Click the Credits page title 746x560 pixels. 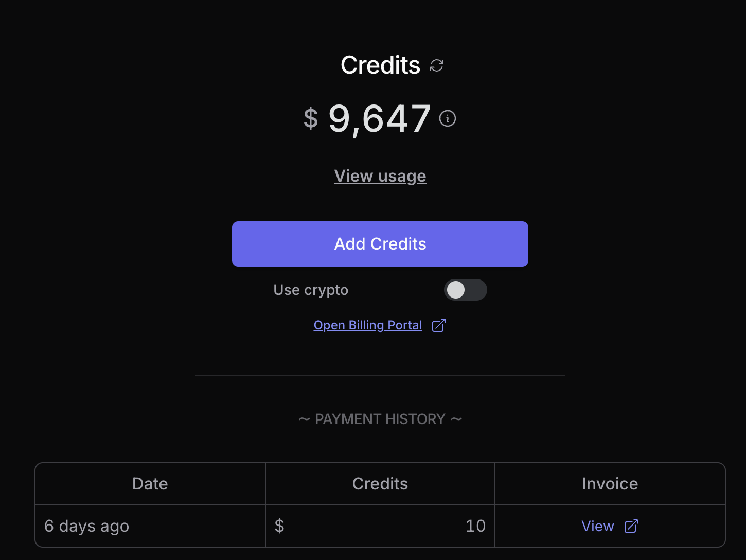pos(381,65)
